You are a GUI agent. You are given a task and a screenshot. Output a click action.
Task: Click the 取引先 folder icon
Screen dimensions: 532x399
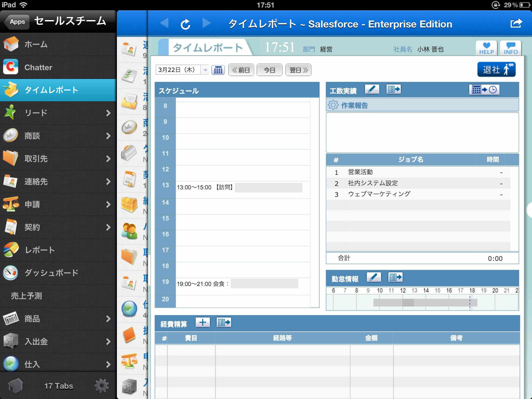[x=10, y=158]
